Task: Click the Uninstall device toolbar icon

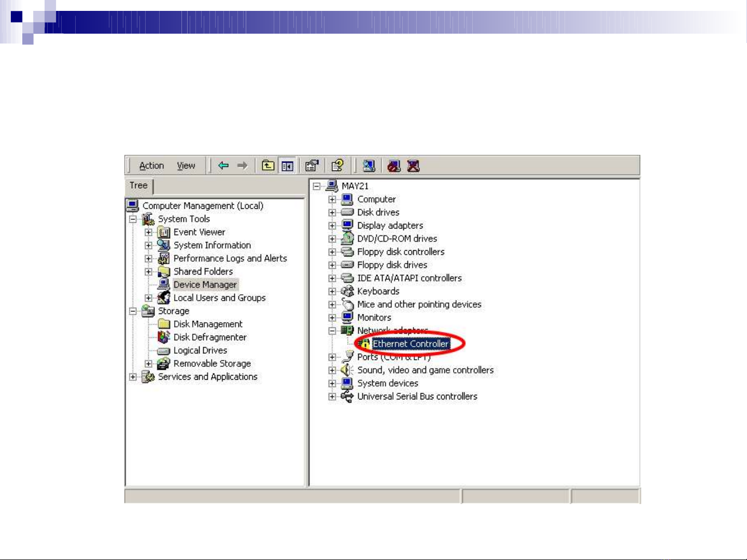Action: click(x=413, y=166)
